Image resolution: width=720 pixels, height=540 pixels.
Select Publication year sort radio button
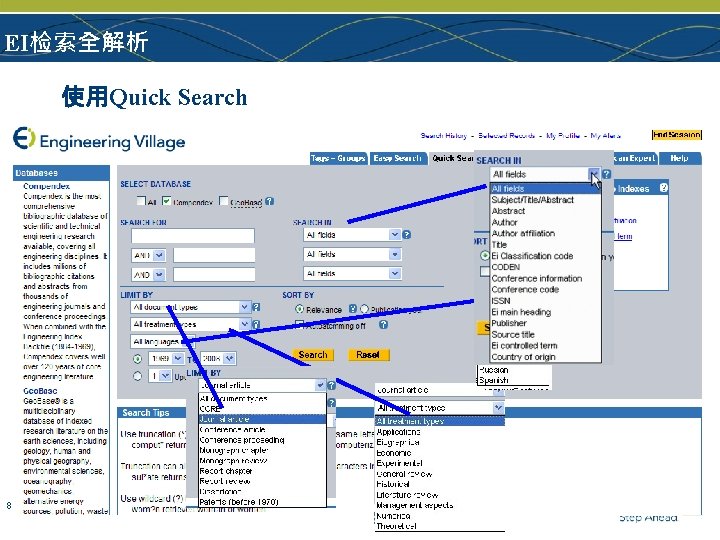[x=364, y=309]
